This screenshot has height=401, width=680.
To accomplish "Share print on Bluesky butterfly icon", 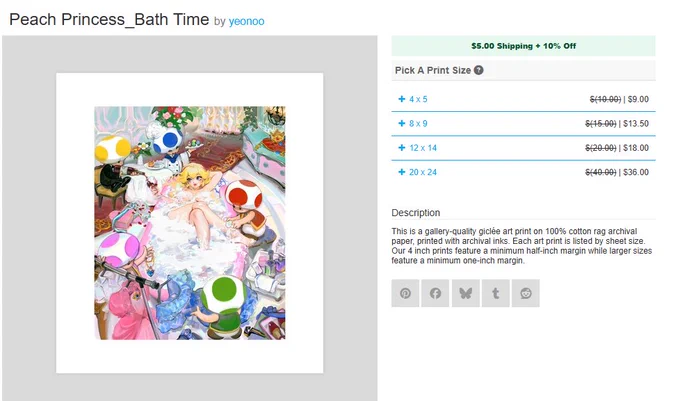I will 465,293.
